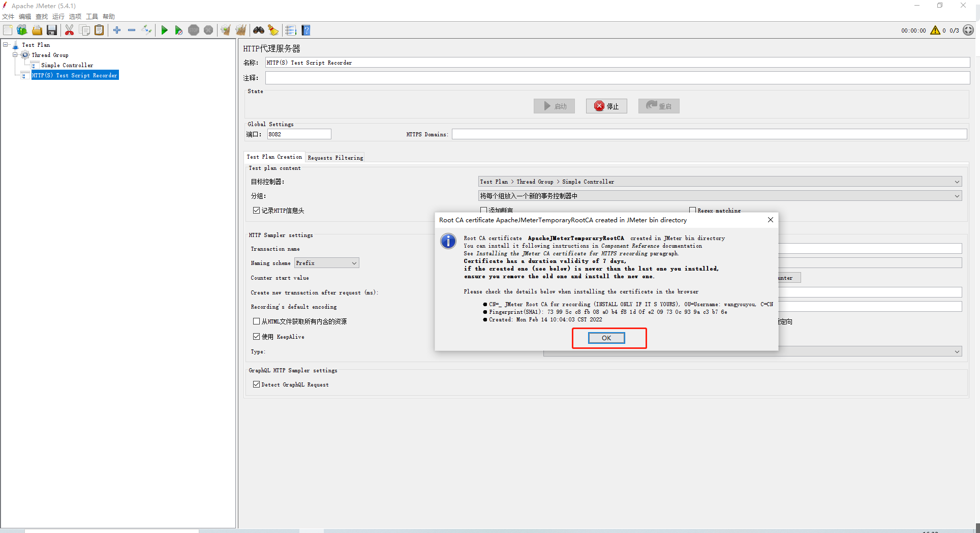Enable Regex matching checkbox

[x=692, y=210]
